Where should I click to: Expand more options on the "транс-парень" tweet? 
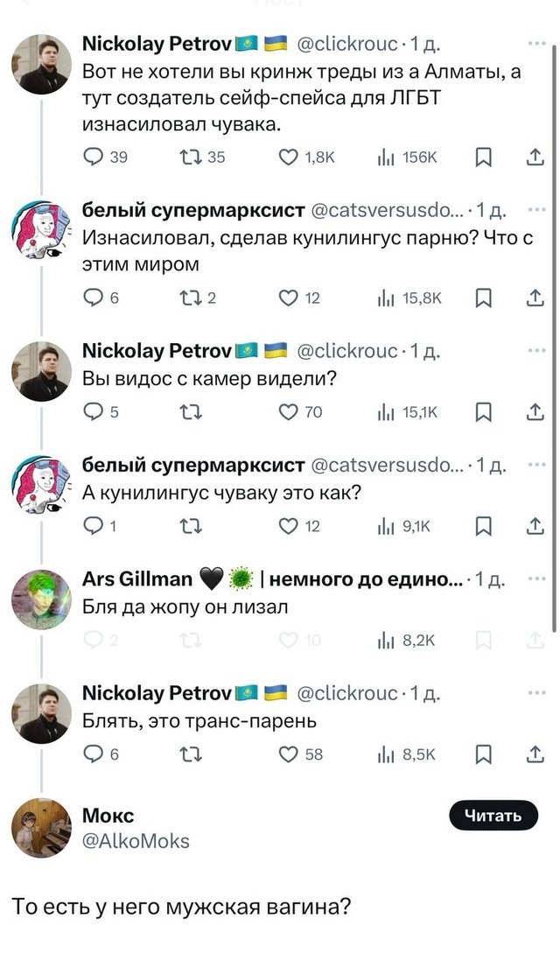tap(535, 692)
